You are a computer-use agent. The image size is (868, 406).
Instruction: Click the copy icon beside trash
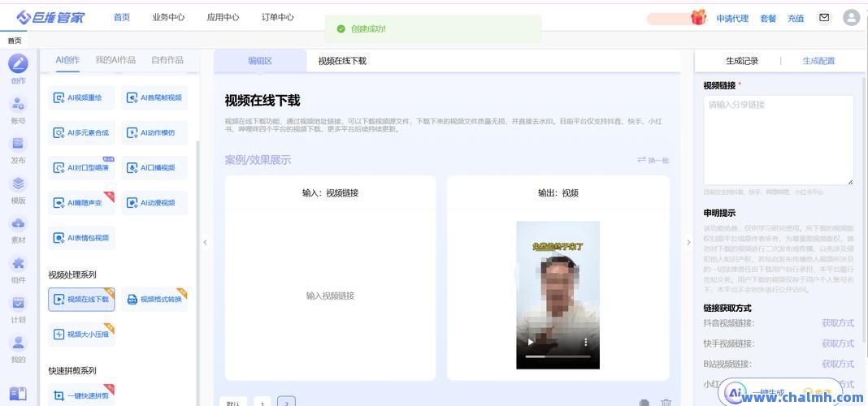tap(644, 403)
